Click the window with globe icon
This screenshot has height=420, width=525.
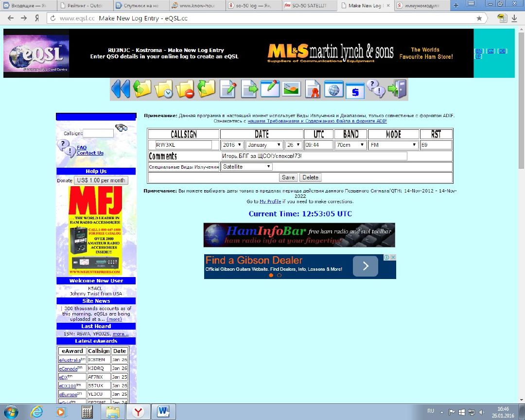334,89
